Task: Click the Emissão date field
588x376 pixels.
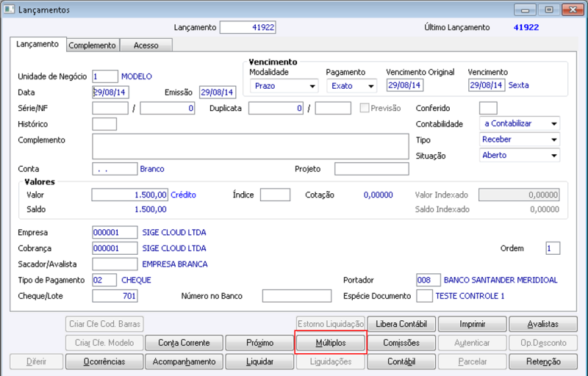Action: click(218, 92)
